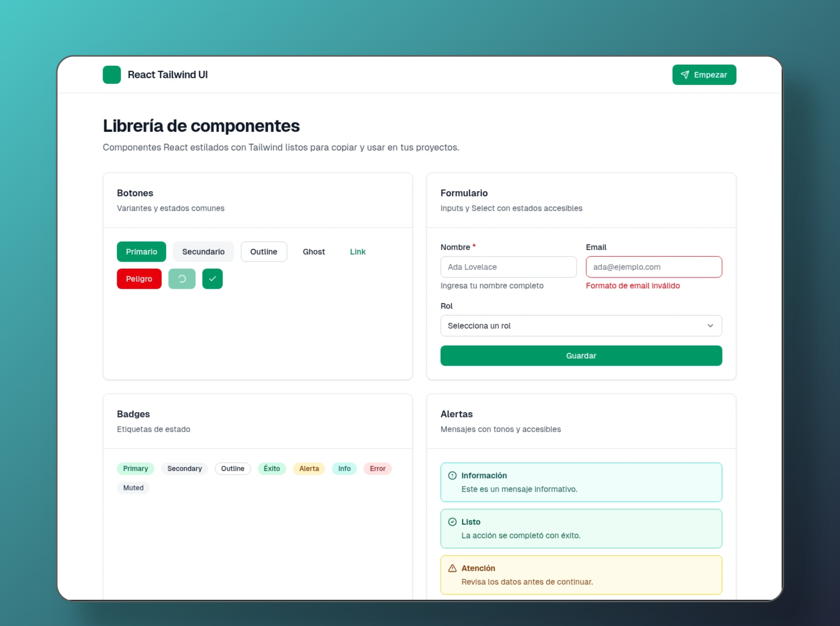Click the Info badge
This screenshot has height=626, width=840.
click(344, 468)
